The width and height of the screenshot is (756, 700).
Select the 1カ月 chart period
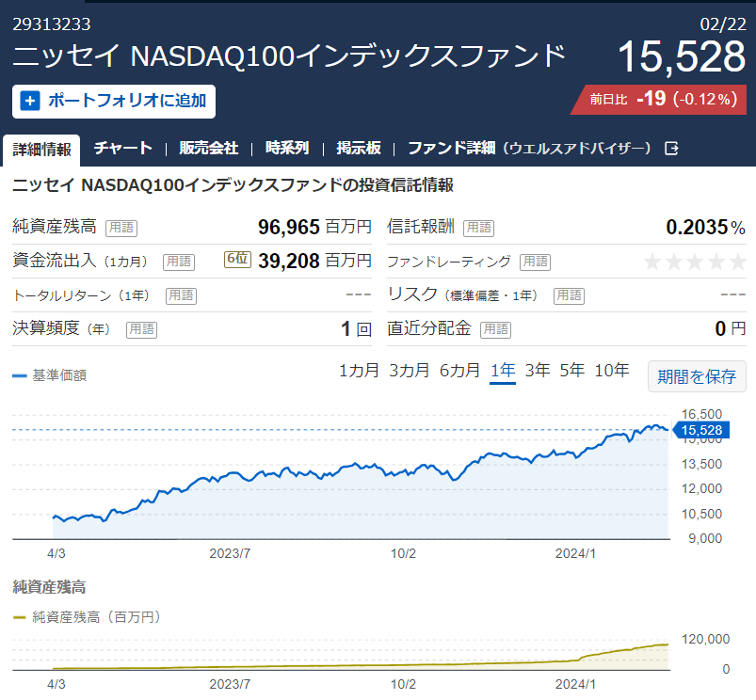(x=360, y=371)
